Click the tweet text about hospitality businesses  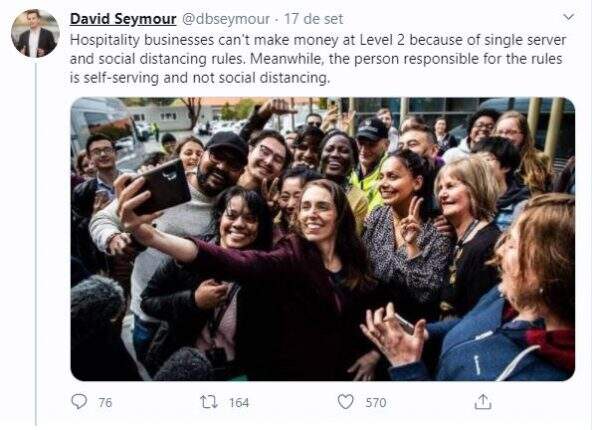tap(318, 59)
